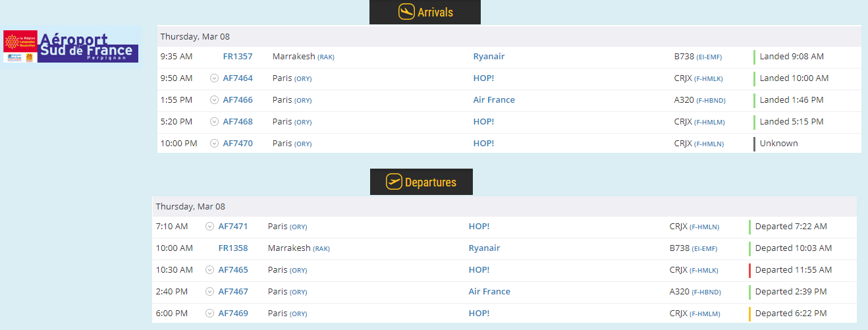
Task: Expand codeshare details for arrival AF7468
Action: [214, 122]
